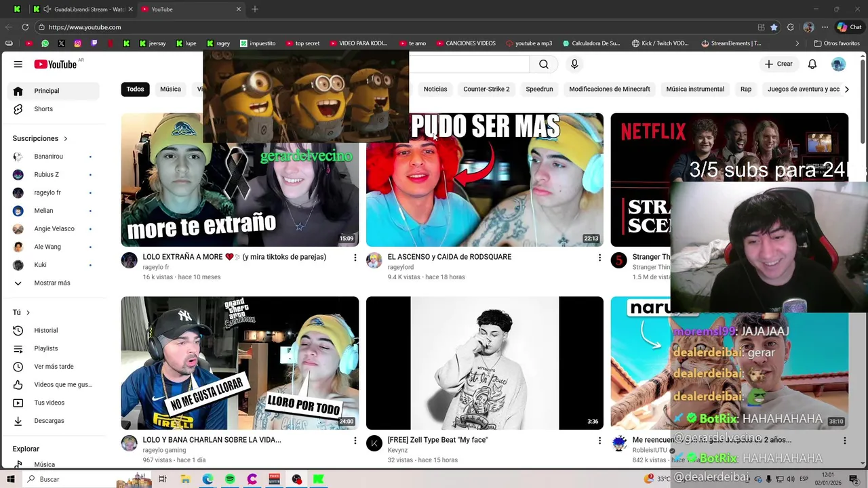Run search with the magnifier button

pos(544,64)
